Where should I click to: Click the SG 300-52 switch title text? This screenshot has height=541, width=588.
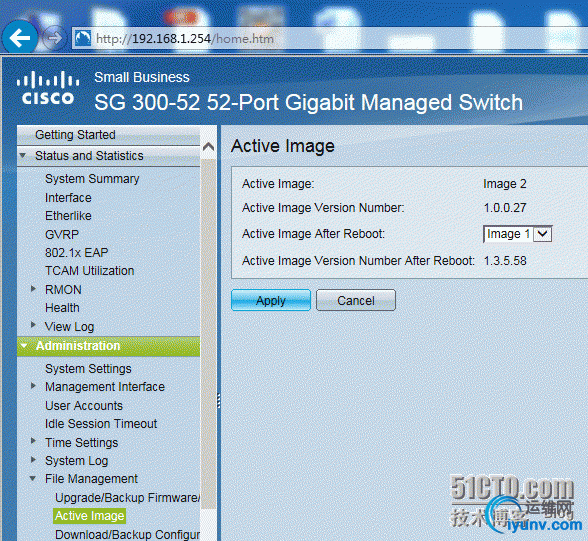[308, 102]
